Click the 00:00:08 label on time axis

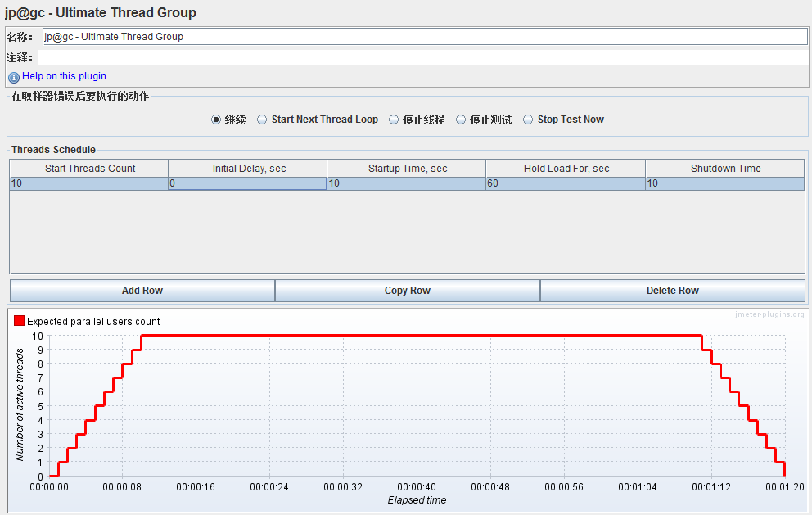[122, 487]
